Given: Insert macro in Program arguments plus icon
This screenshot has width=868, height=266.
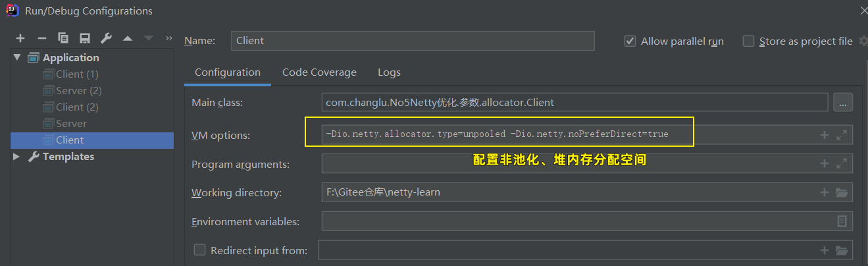Looking at the screenshot, I should (x=824, y=163).
